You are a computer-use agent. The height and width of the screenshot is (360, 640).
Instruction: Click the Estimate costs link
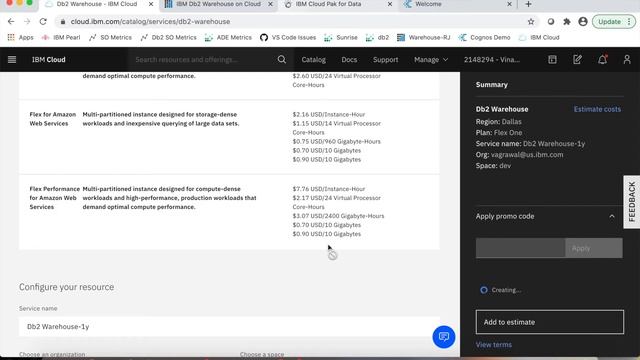click(597, 109)
